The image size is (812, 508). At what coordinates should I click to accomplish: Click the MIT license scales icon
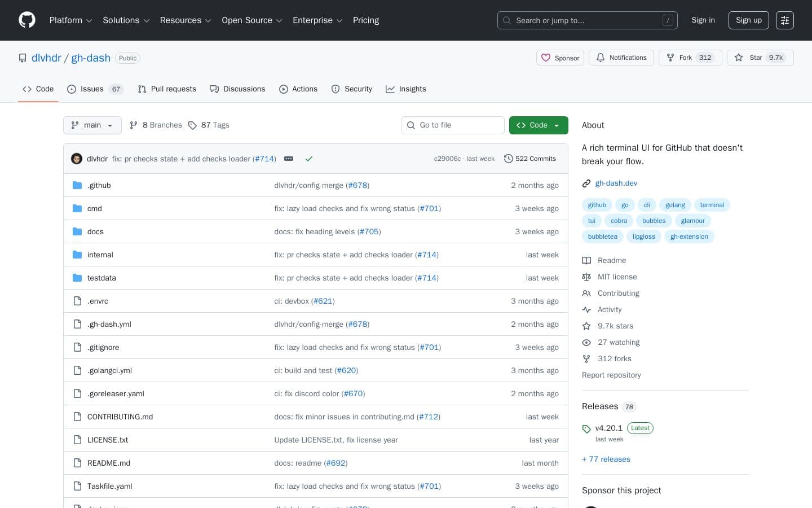(586, 277)
